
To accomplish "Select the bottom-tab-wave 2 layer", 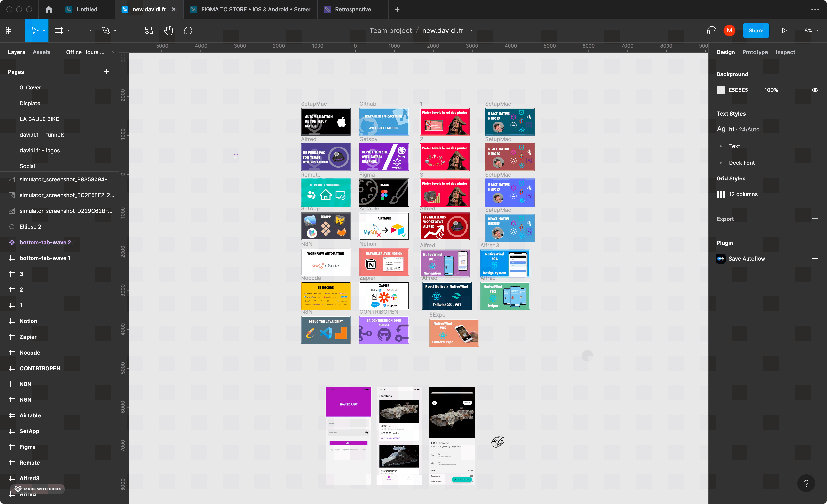I will [45, 242].
